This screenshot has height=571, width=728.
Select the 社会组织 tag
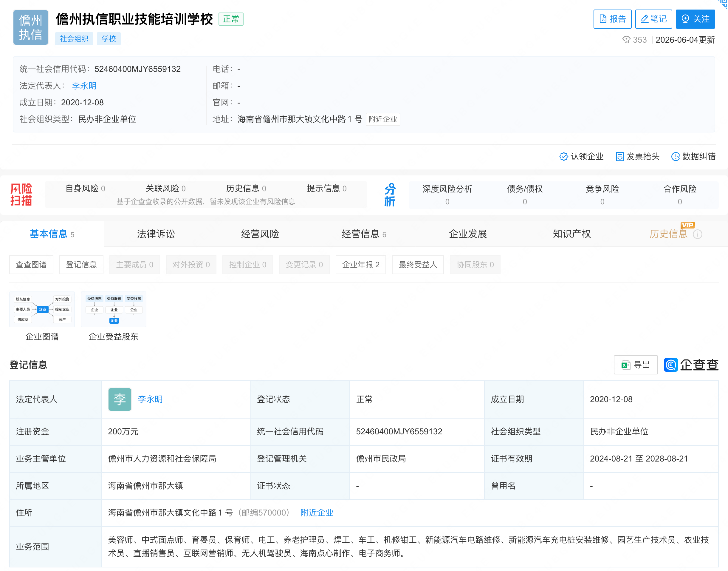click(x=74, y=39)
